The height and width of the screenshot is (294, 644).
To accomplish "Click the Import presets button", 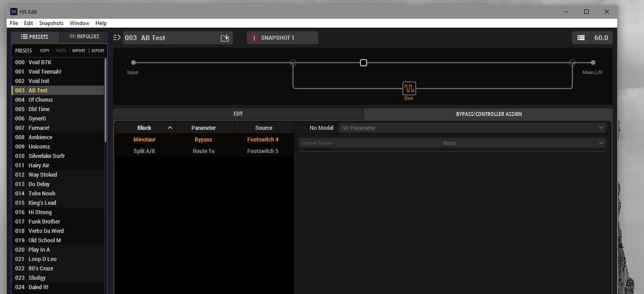I will click(x=78, y=51).
